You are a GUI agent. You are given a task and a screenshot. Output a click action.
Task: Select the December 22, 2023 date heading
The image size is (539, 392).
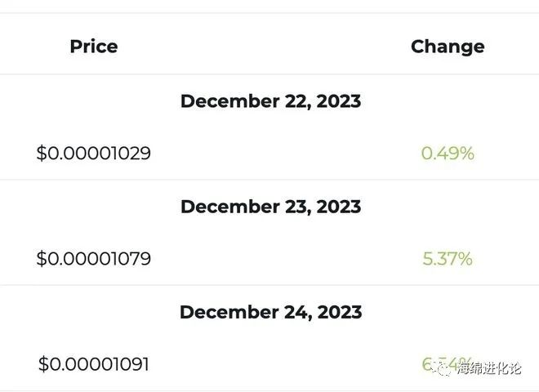point(270,101)
